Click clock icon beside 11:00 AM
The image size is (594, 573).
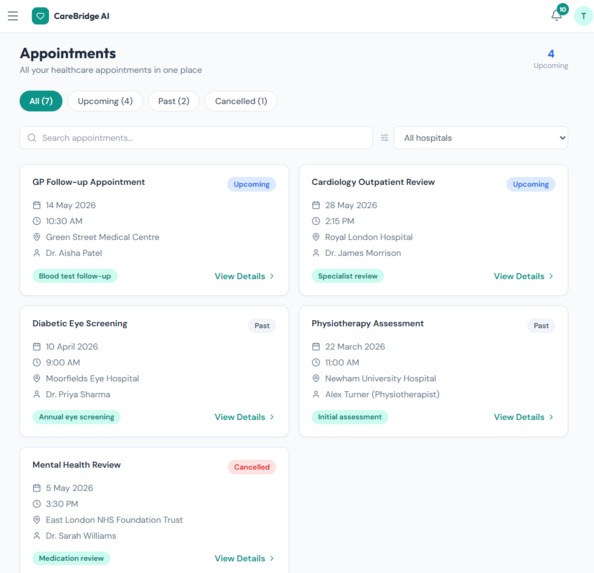pos(316,362)
